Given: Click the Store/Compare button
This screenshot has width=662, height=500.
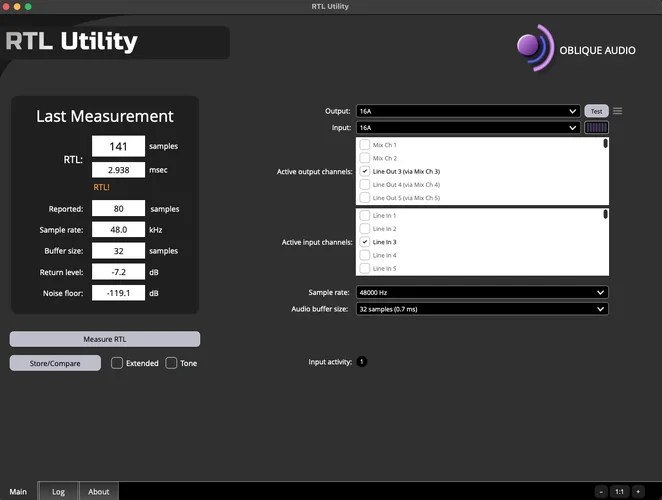Looking at the screenshot, I should point(55,363).
